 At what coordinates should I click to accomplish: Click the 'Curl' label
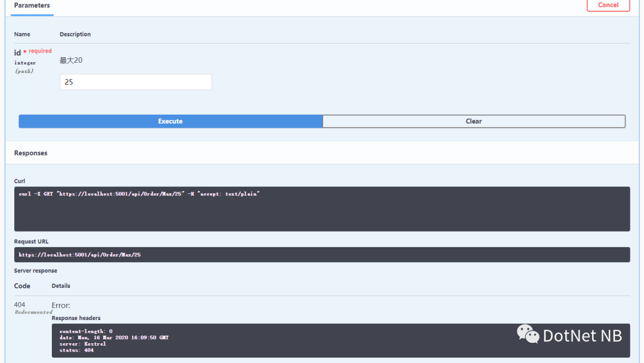(20, 181)
